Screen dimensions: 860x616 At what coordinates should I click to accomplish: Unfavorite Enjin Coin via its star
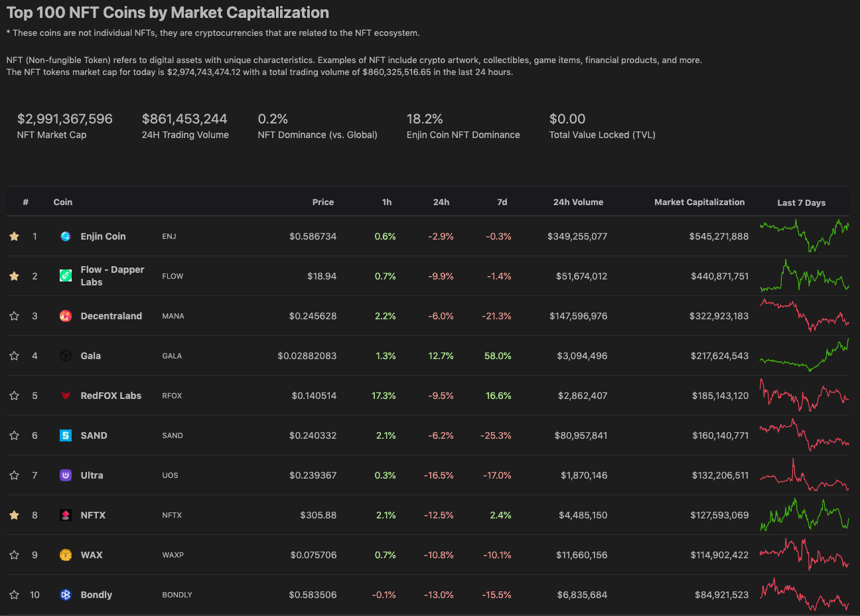tap(14, 236)
